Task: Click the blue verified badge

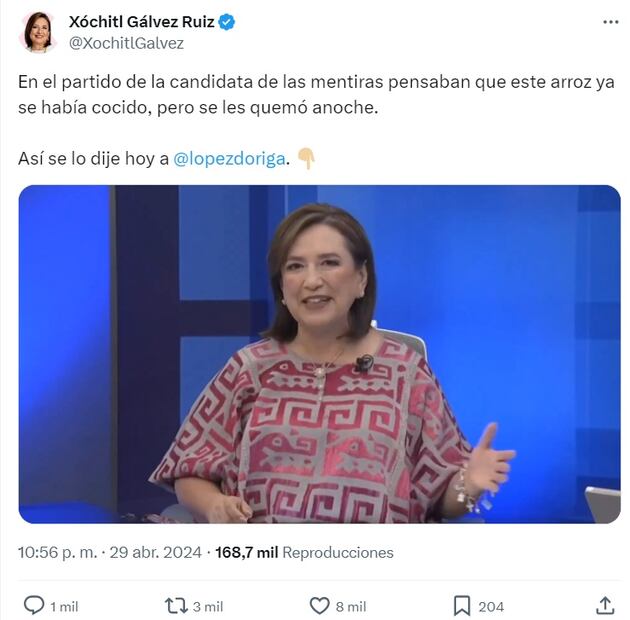Action: (x=227, y=22)
